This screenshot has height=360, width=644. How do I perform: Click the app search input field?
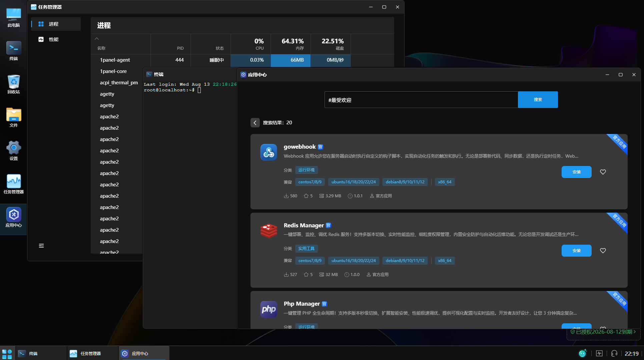click(421, 100)
